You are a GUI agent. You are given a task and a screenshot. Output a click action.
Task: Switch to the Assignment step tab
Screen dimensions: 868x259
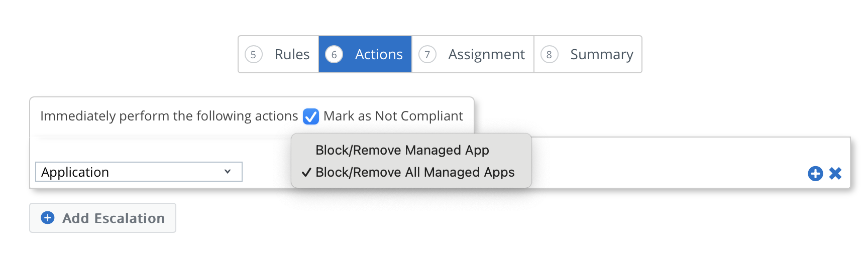(473, 54)
